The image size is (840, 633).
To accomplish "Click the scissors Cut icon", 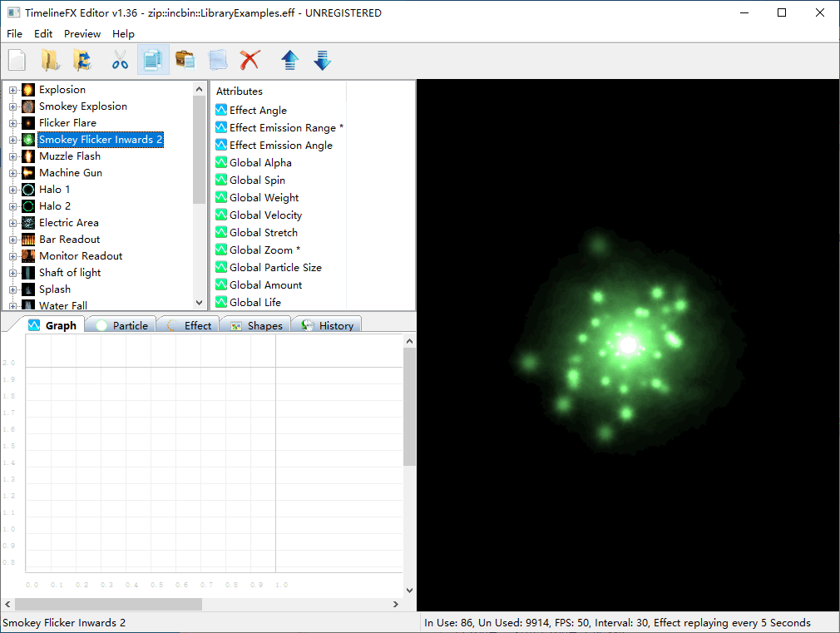I will pos(120,61).
